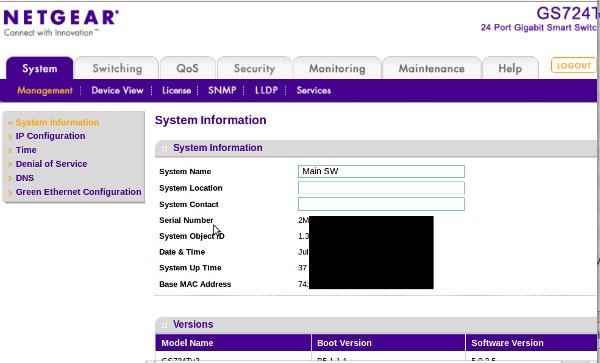Image resolution: width=600 pixels, height=363 pixels.
Task: Click the NETGEAR logo
Action: (x=61, y=23)
